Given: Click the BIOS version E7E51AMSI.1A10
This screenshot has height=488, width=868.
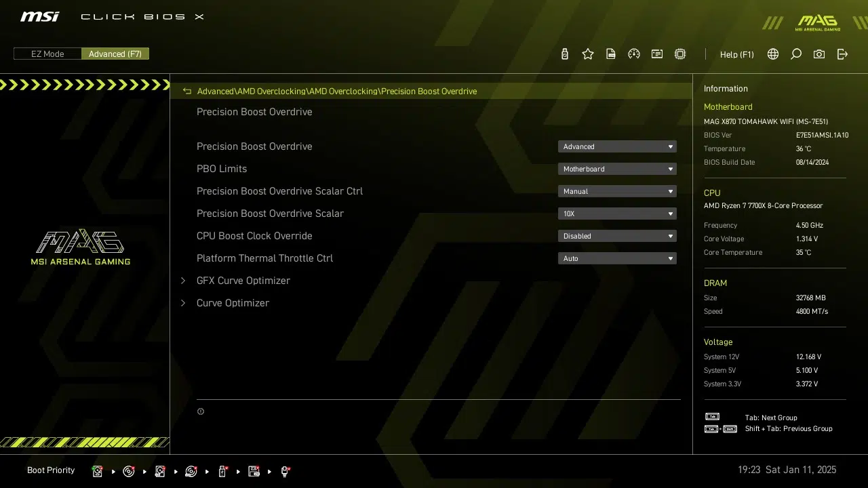Looking at the screenshot, I should tap(822, 136).
